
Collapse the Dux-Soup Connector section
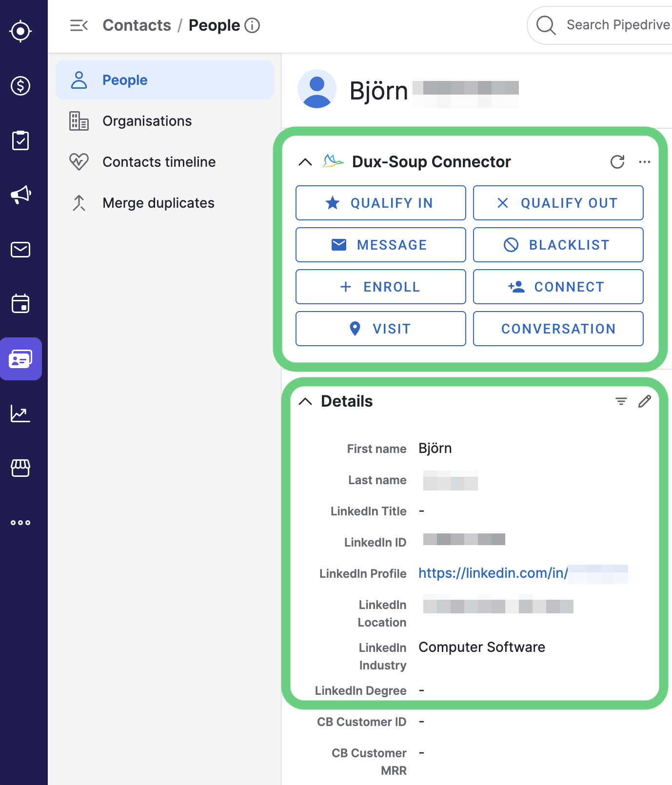[305, 162]
